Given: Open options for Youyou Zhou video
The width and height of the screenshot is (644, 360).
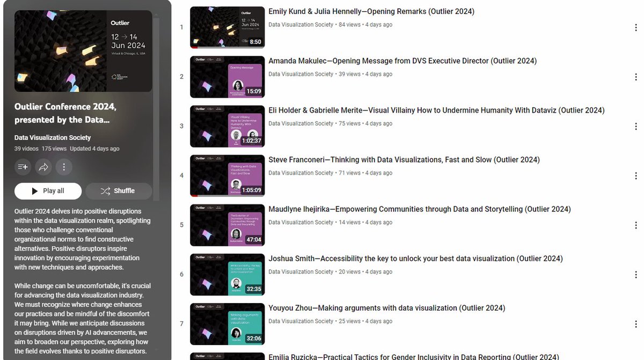Looking at the screenshot, I should (636, 324).
